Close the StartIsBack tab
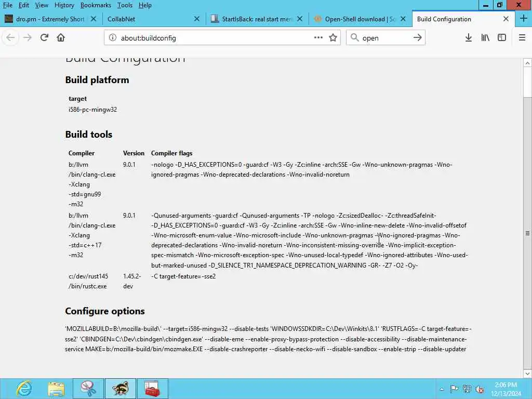The height and width of the screenshot is (399, 532). tap(300, 19)
